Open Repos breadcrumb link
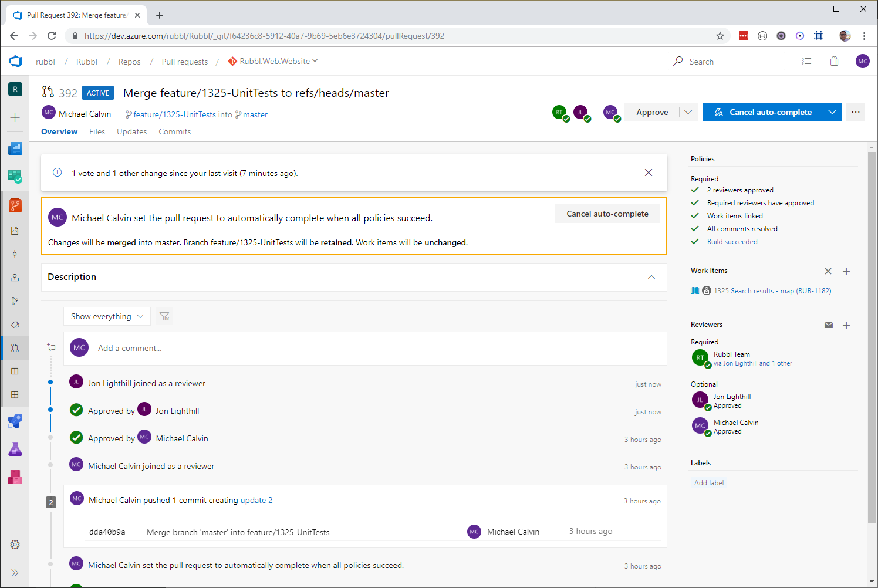This screenshot has height=588, width=878. tap(130, 62)
